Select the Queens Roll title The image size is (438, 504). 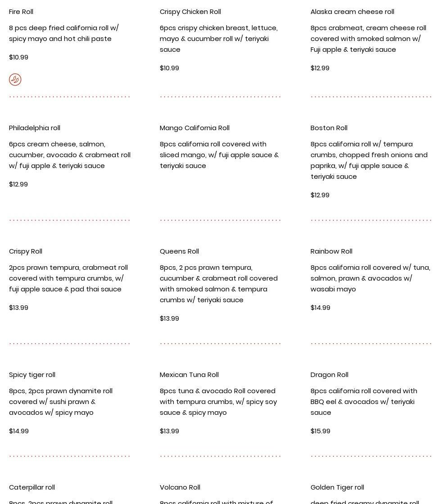(x=179, y=251)
